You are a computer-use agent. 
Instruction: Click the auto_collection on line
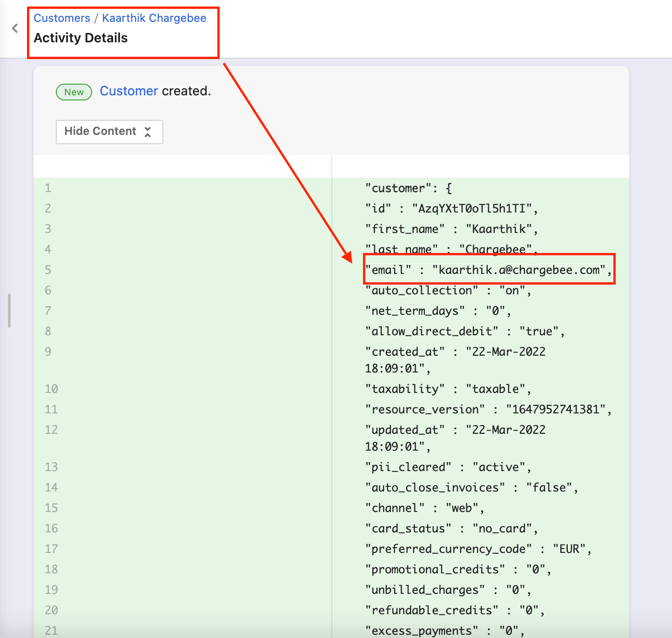pos(448,291)
